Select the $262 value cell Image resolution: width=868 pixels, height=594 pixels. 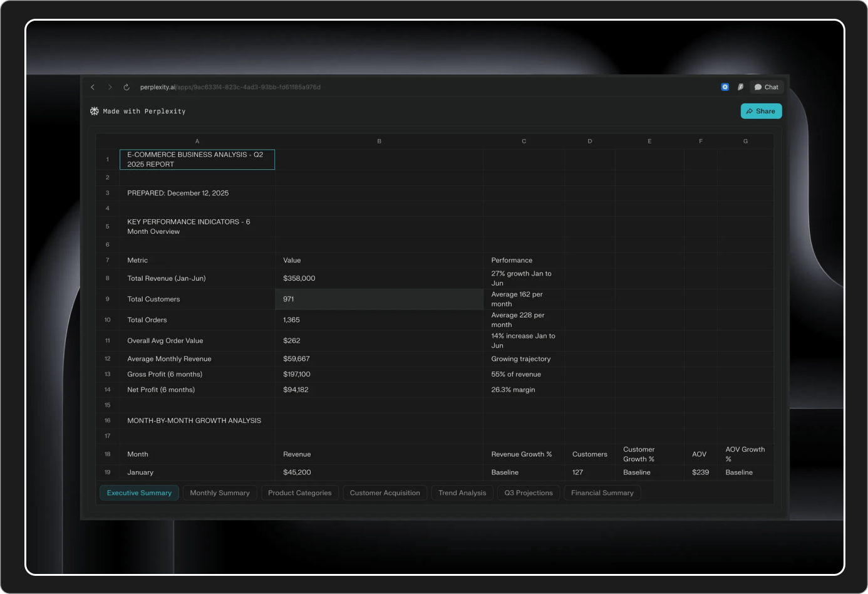pos(379,341)
